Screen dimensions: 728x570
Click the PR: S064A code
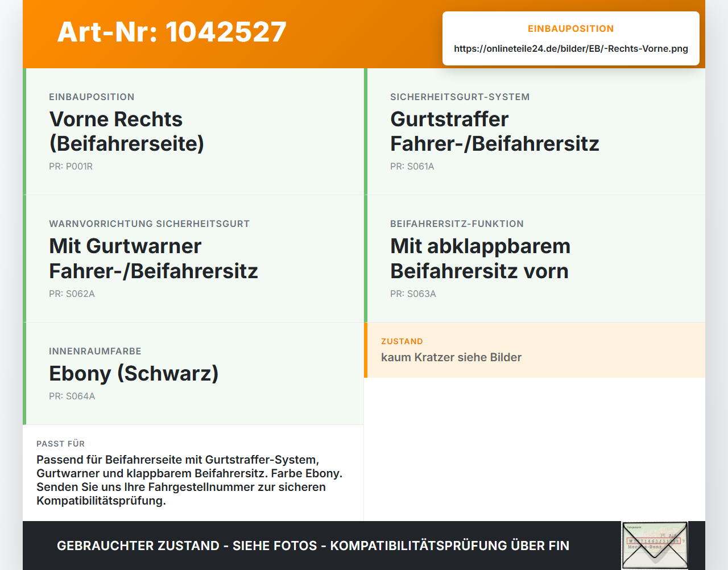[72, 396]
